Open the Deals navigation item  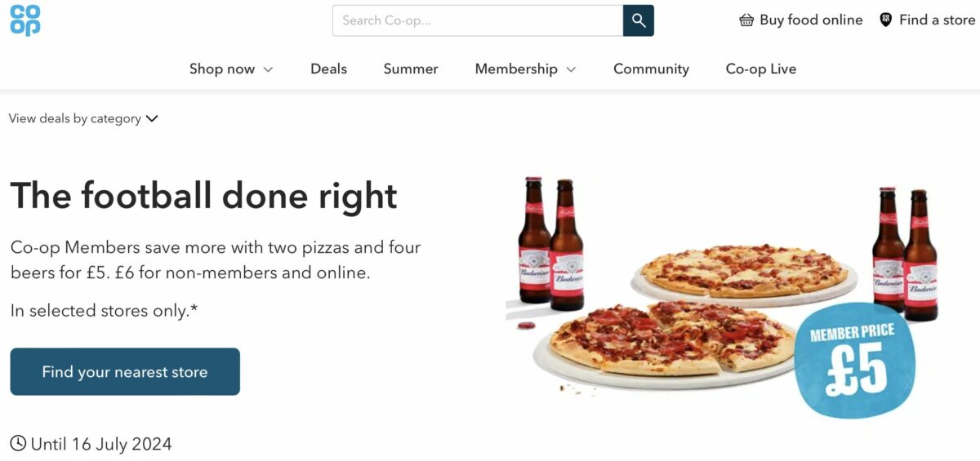pos(328,69)
